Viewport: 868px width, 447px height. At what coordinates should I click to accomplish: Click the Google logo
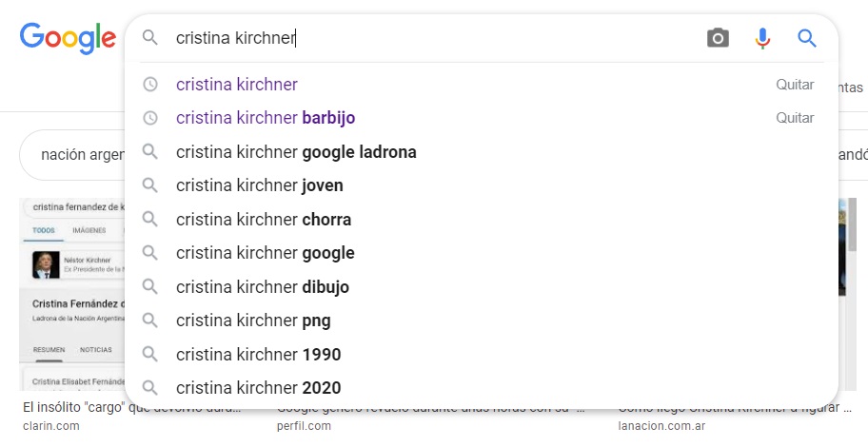pyautogui.click(x=67, y=37)
